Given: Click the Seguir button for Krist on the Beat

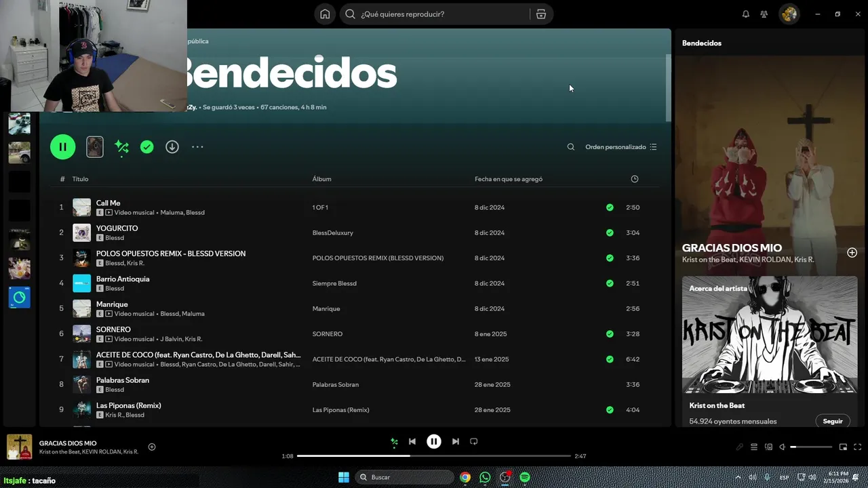Looking at the screenshot, I should click(x=833, y=421).
